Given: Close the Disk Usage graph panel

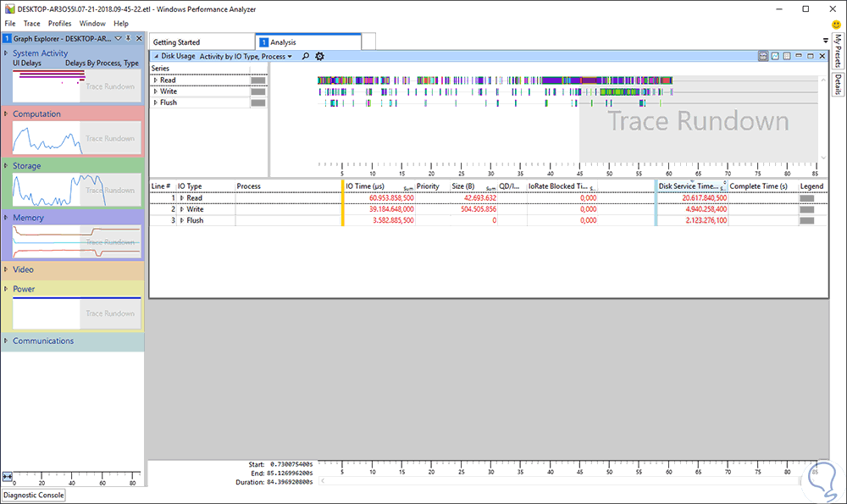Looking at the screenshot, I should (822, 56).
